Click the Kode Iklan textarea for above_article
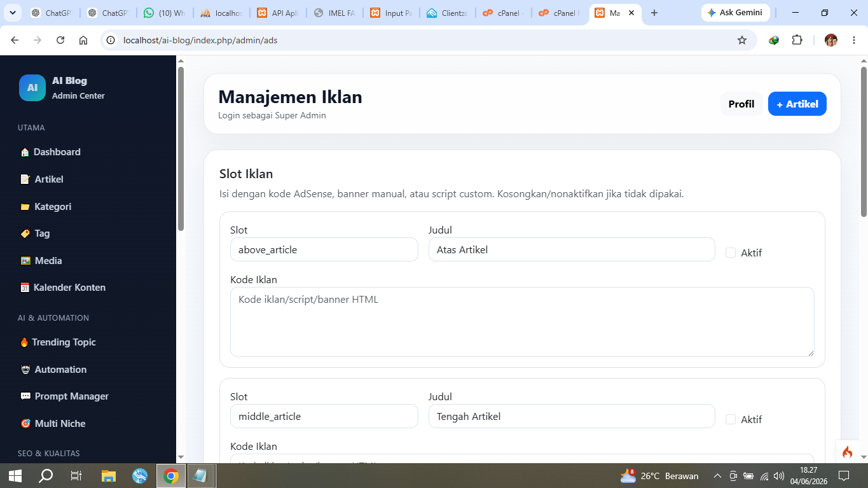The image size is (868, 488). tap(522, 322)
